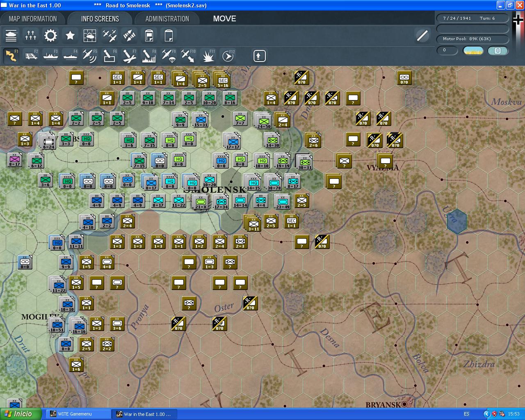Click War in the East taskbar button
This screenshot has width=525, height=420.
145,414
